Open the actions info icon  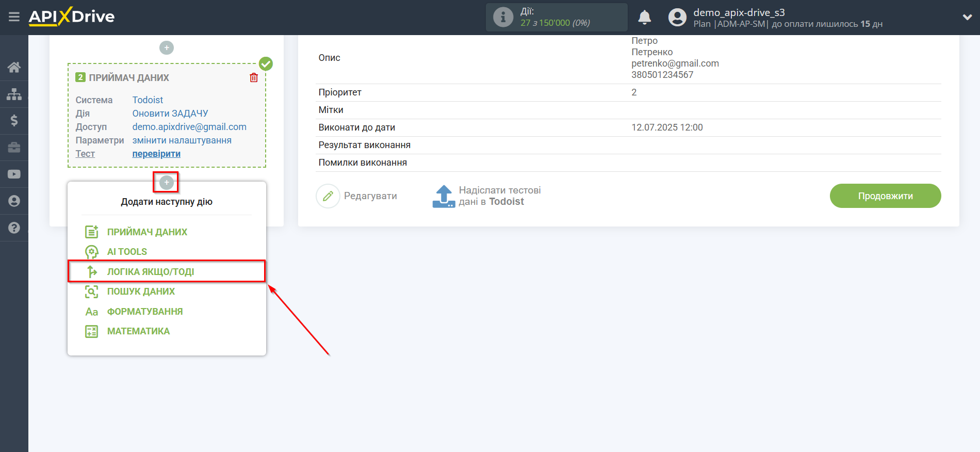(503, 17)
